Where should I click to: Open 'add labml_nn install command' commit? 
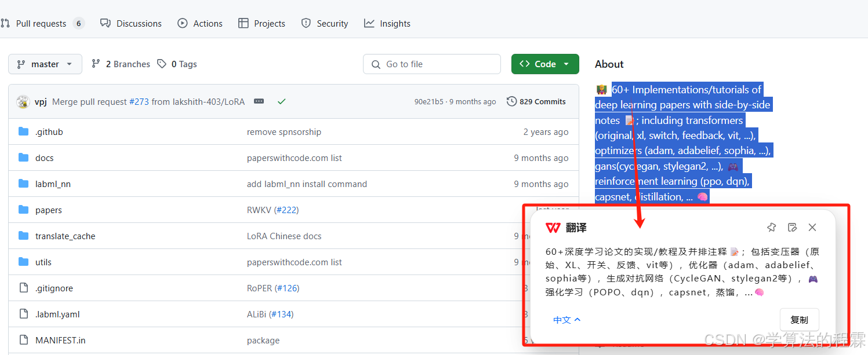(x=307, y=184)
